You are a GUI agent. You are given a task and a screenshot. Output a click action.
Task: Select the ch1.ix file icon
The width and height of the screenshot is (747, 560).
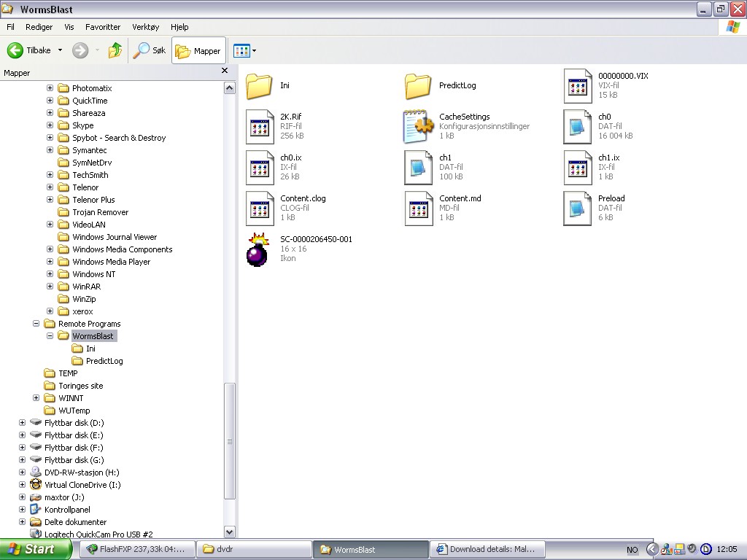coord(578,168)
